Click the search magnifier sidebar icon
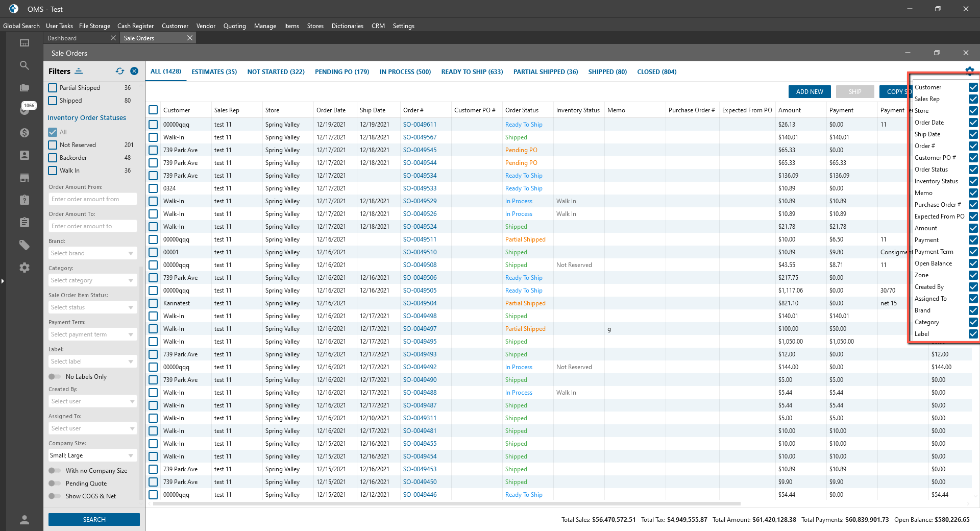Screen dimensions: 980x531 [24, 65]
